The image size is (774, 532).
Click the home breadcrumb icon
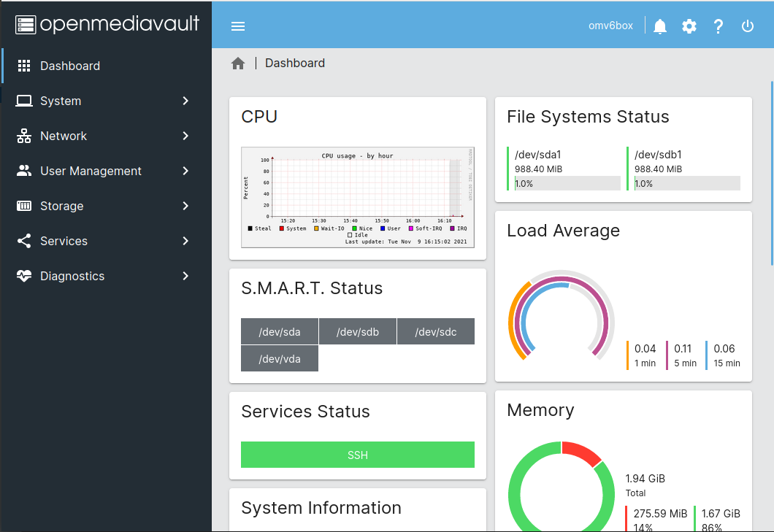238,63
